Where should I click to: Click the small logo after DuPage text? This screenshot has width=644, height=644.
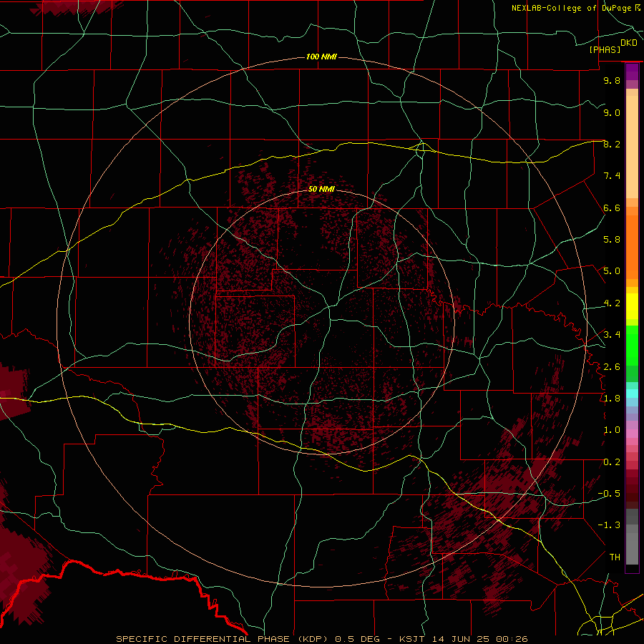[638, 8]
